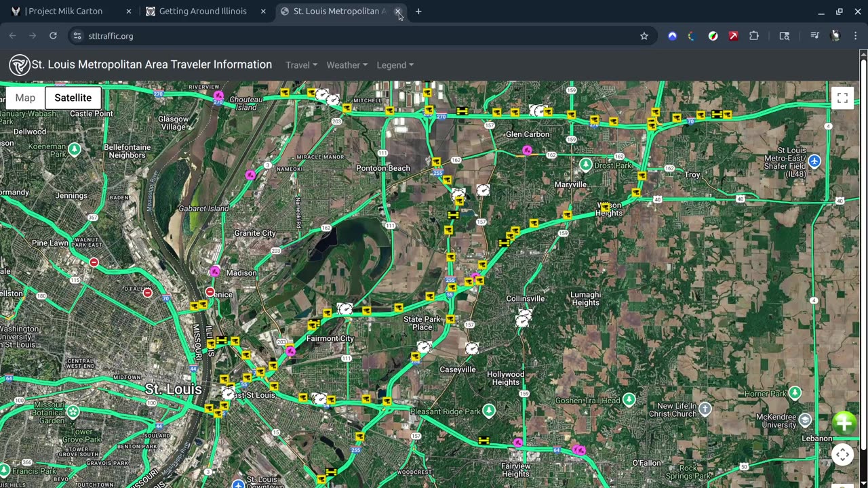Open the browser Extensions puzzle icon
Viewport: 868px width, 488px height.
(754, 36)
